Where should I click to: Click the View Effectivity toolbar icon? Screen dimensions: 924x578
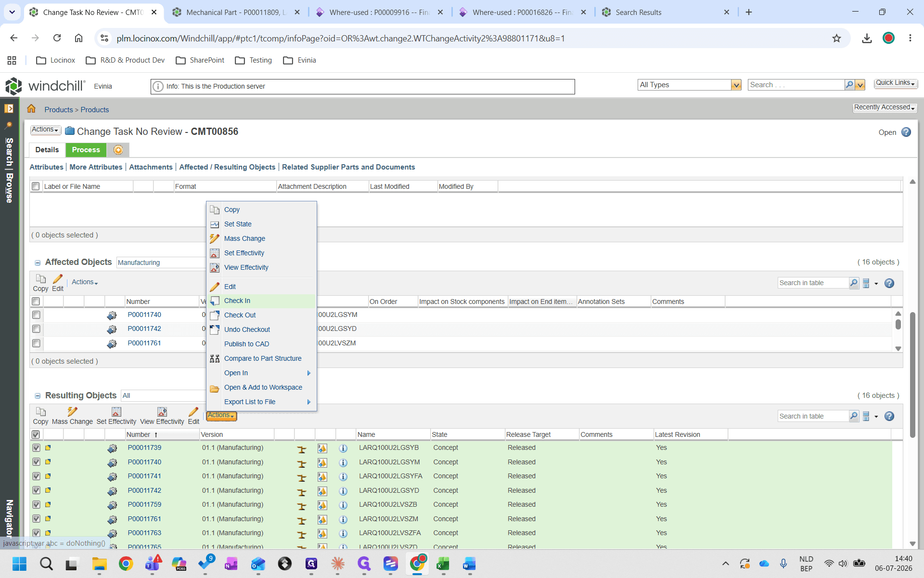pyautogui.click(x=162, y=412)
